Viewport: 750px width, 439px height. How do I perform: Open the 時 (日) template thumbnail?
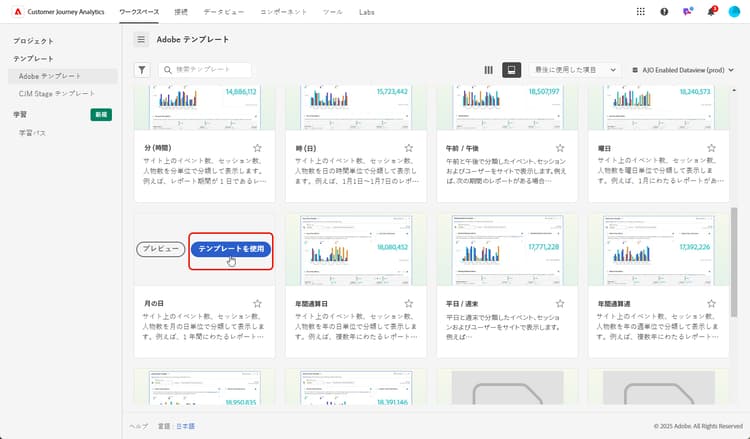pyautogui.click(x=356, y=108)
